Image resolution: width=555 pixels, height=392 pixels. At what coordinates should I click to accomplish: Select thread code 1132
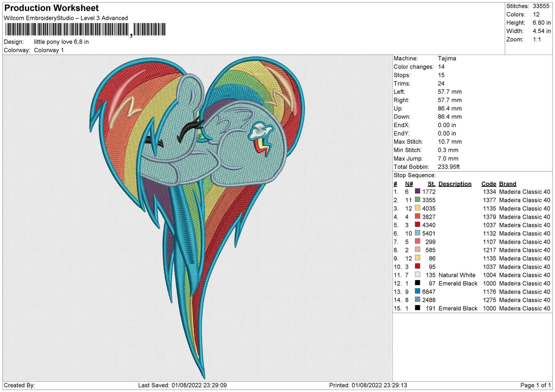click(x=489, y=233)
